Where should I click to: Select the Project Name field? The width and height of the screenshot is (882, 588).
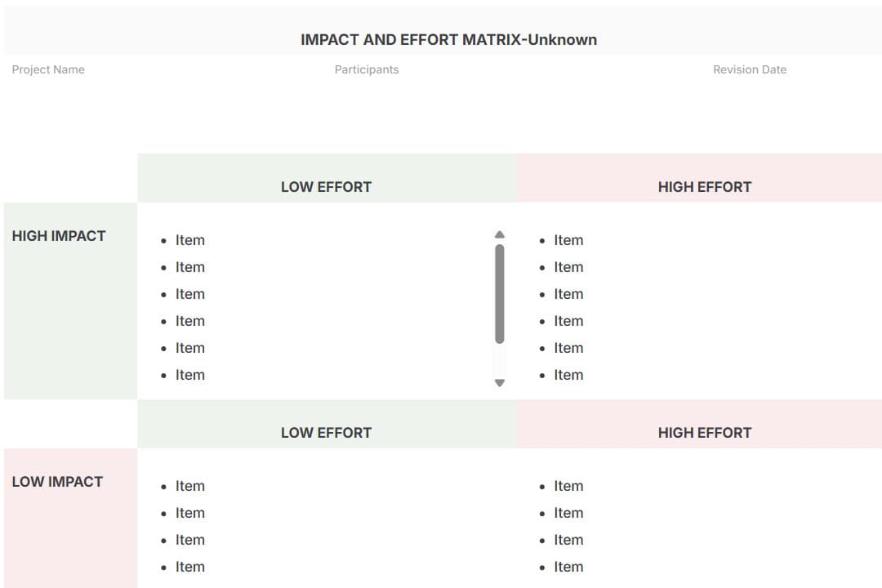[x=48, y=69]
